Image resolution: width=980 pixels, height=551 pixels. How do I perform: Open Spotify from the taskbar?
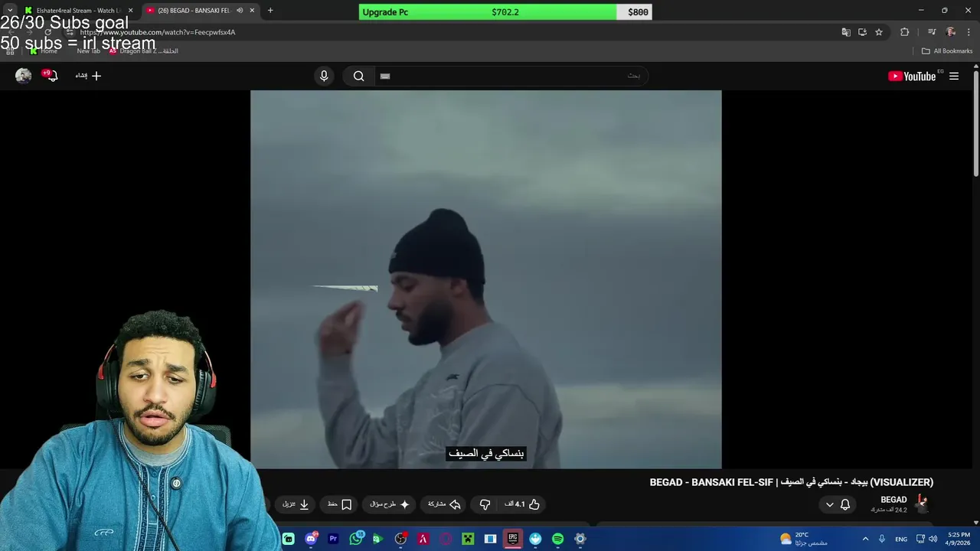coord(557,539)
